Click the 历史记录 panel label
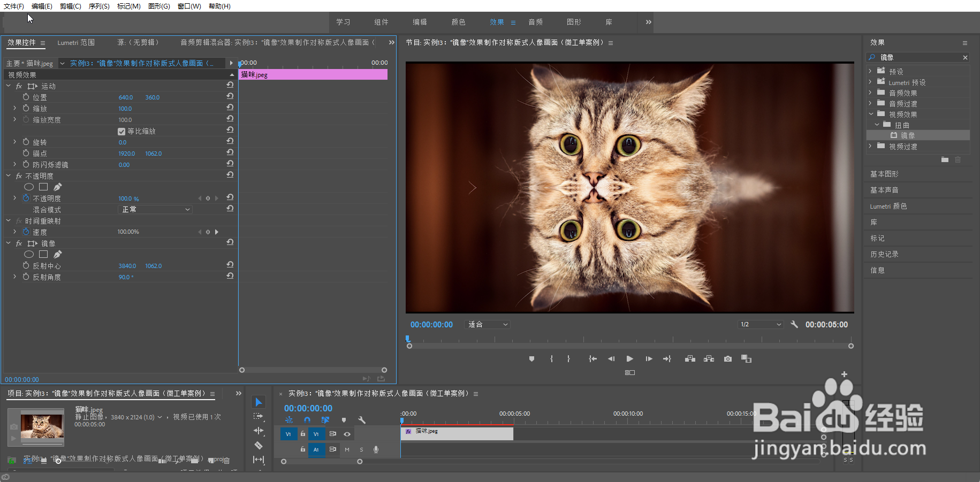This screenshot has width=980, height=482. [x=884, y=254]
